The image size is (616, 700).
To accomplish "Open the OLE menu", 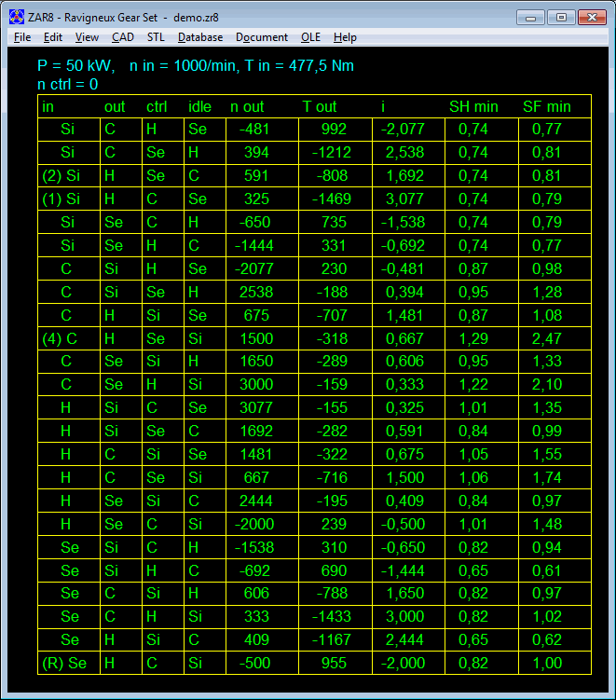I will click(x=310, y=37).
